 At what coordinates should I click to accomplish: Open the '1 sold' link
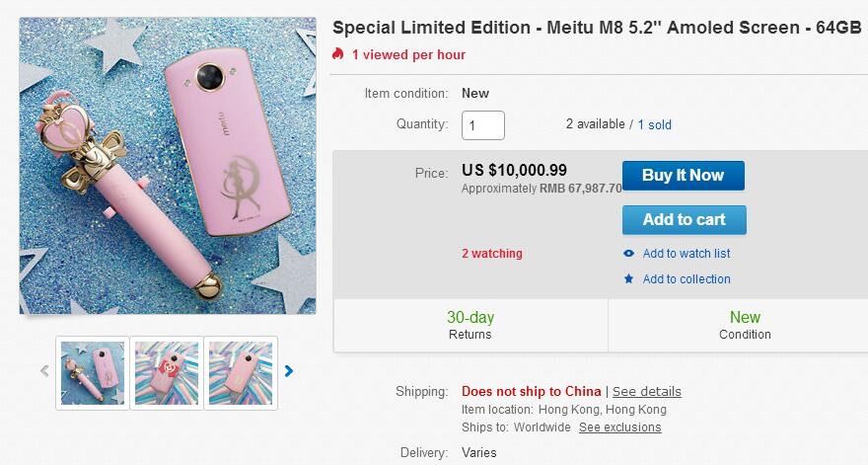pyautogui.click(x=655, y=124)
